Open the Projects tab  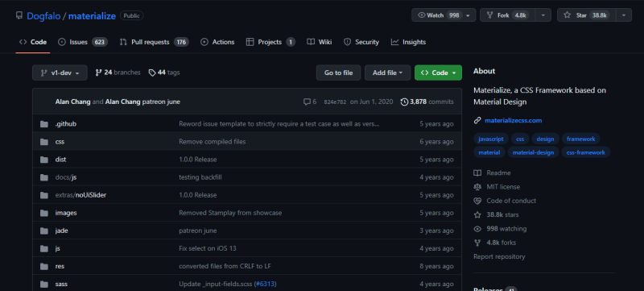(270, 42)
